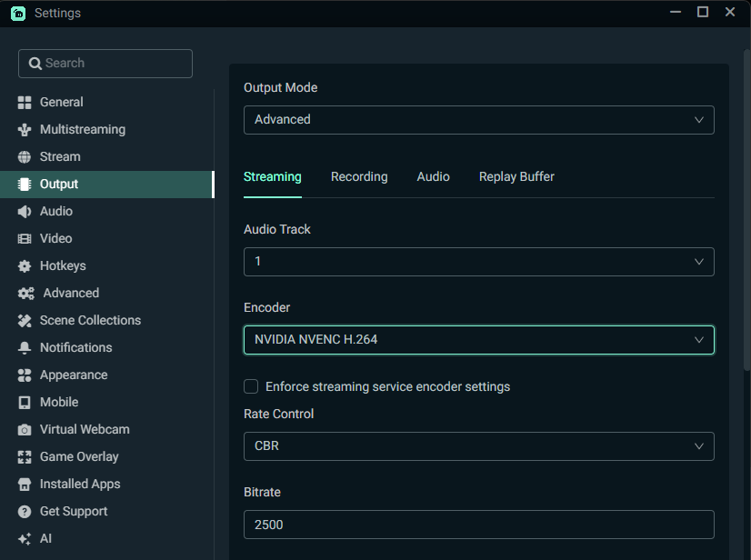
Task: Click the Game Overlay icon
Action: pos(25,457)
